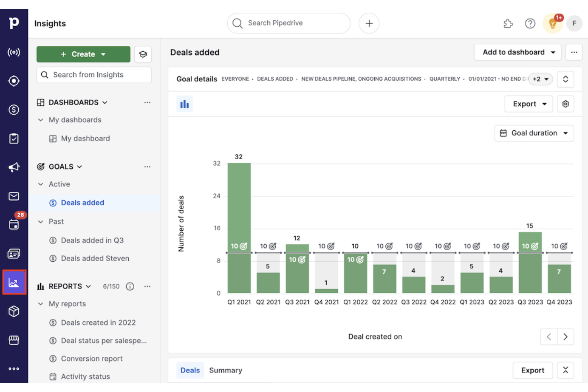The image size is (588, 392).
Task: Open Products cube icon in sidebar
Action: click(14, 311)
